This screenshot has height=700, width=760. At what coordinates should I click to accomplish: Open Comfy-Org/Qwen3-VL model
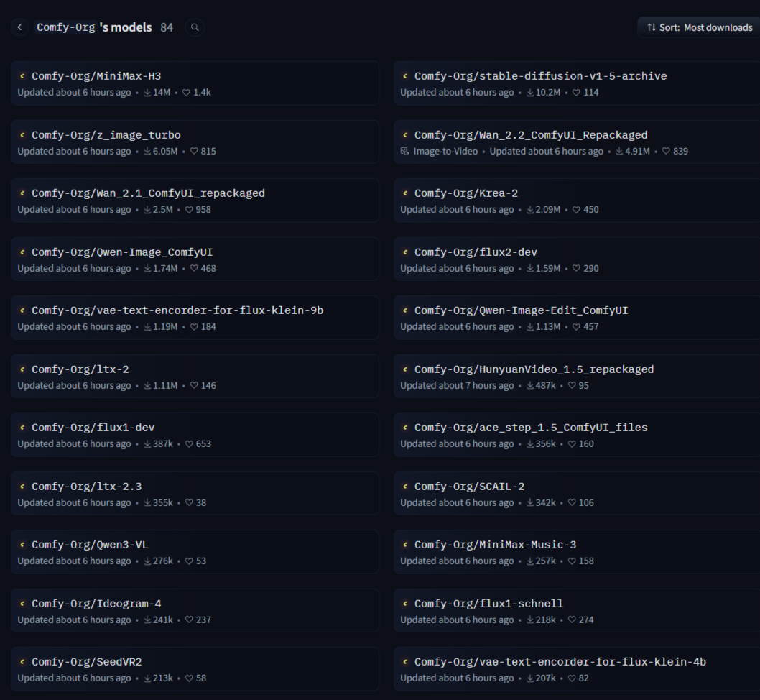195,552
